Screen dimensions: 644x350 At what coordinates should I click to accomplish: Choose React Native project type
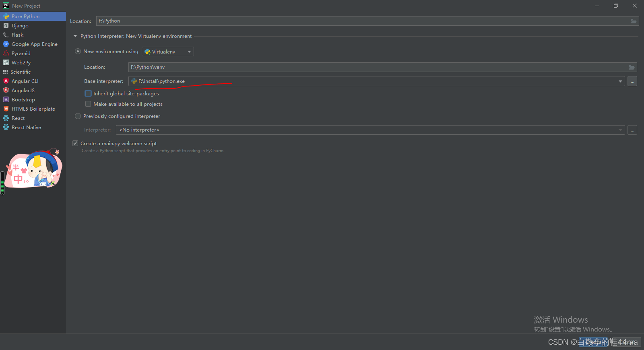click(33, 128)
